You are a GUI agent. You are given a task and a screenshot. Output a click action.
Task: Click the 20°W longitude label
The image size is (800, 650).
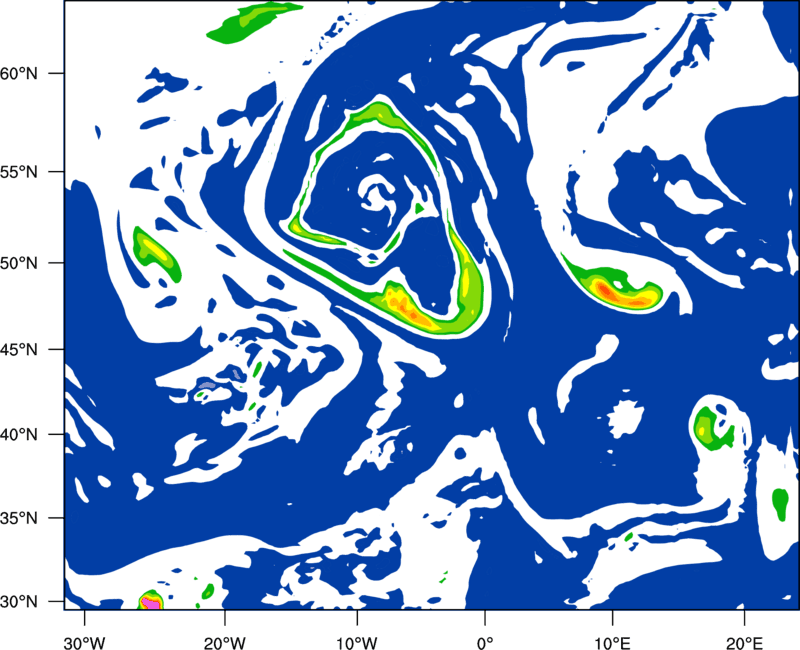coord(224,643)
